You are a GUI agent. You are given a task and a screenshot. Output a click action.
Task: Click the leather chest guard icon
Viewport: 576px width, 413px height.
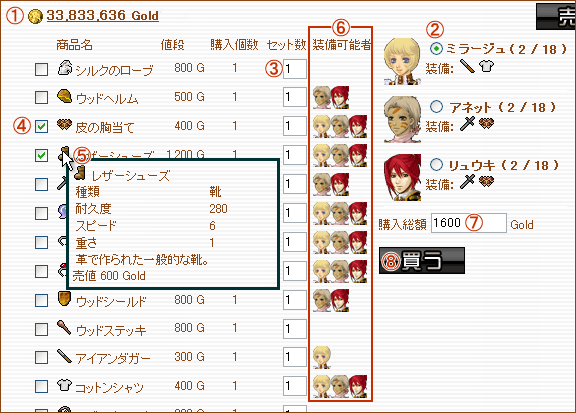(x=65, y=125)
